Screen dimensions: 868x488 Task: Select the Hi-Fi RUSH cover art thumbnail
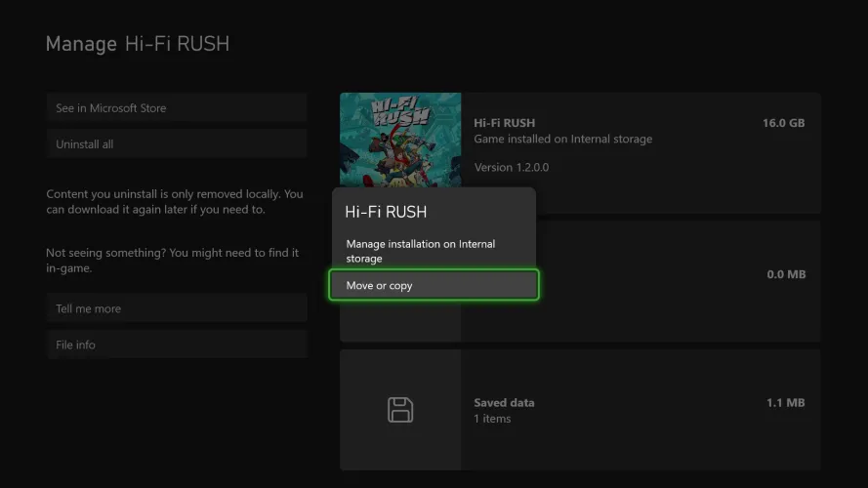[x=400, y=139]
